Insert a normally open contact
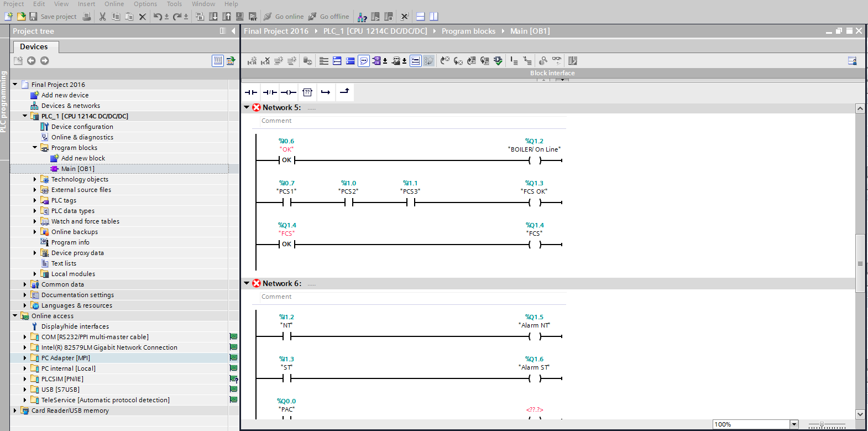This screenshot has height=431, width=868. 251,92
